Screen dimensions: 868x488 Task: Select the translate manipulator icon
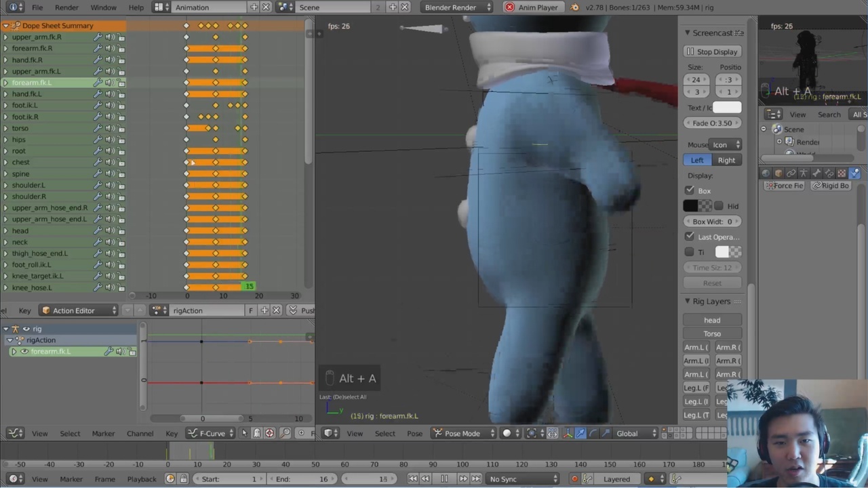tap(580, 433)
